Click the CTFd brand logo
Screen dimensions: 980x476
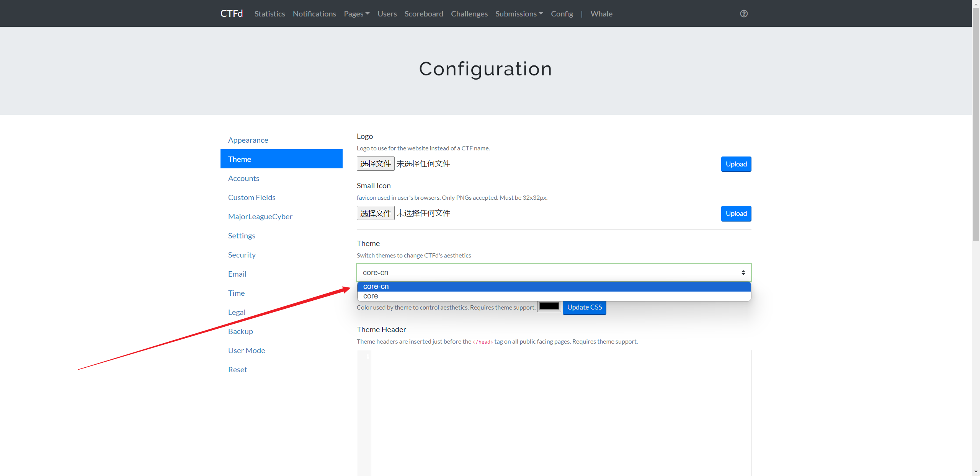click(x=232, y=14)
